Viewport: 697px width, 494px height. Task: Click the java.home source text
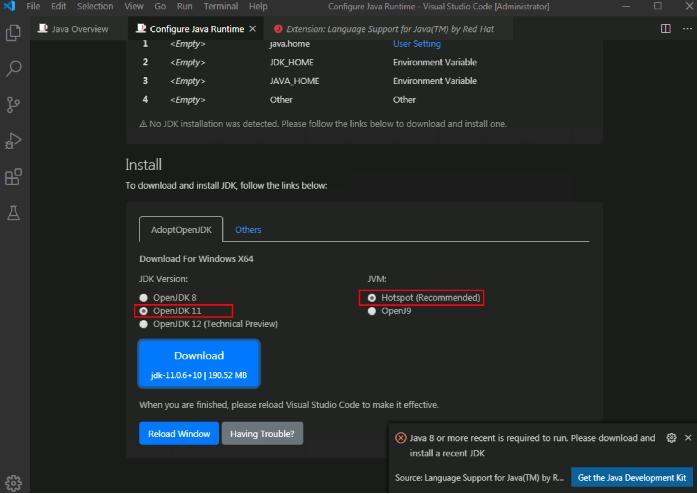[x=290, y=44]
